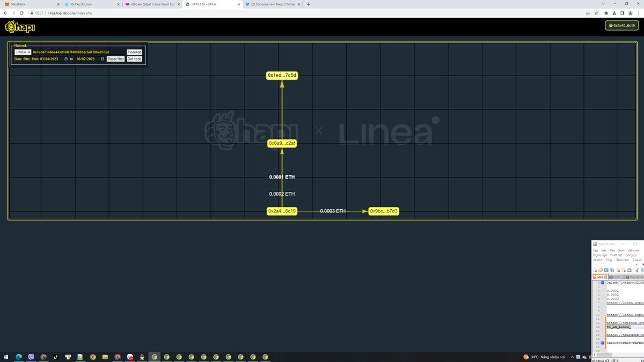Click the browser back arrow
Screen dimensions: 644x362
[x=5, y=13]
